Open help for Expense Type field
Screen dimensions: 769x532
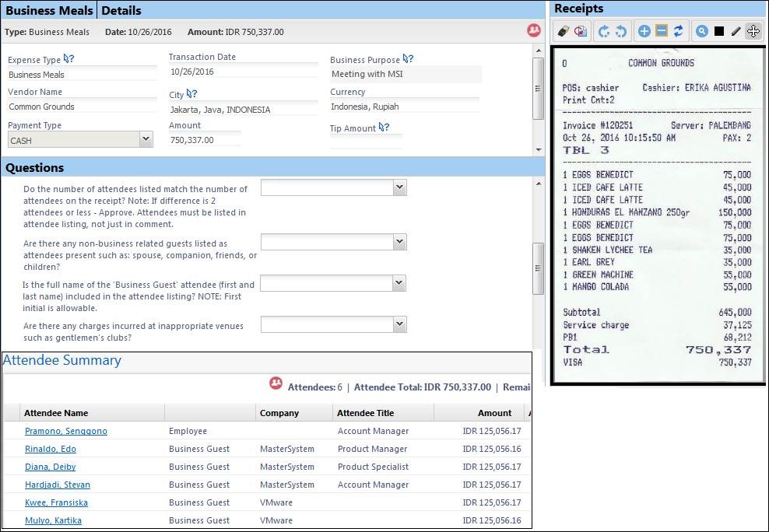click(x=68, y=59)
